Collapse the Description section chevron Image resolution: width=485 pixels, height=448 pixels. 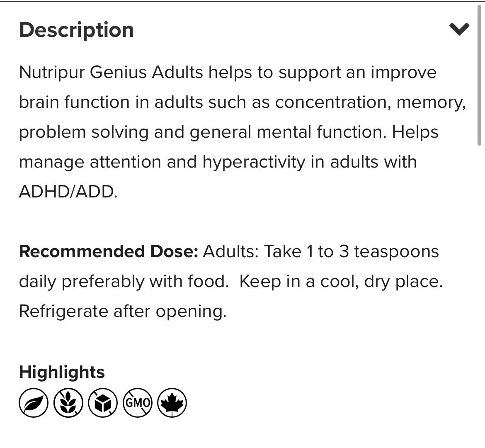click(459, 29)
